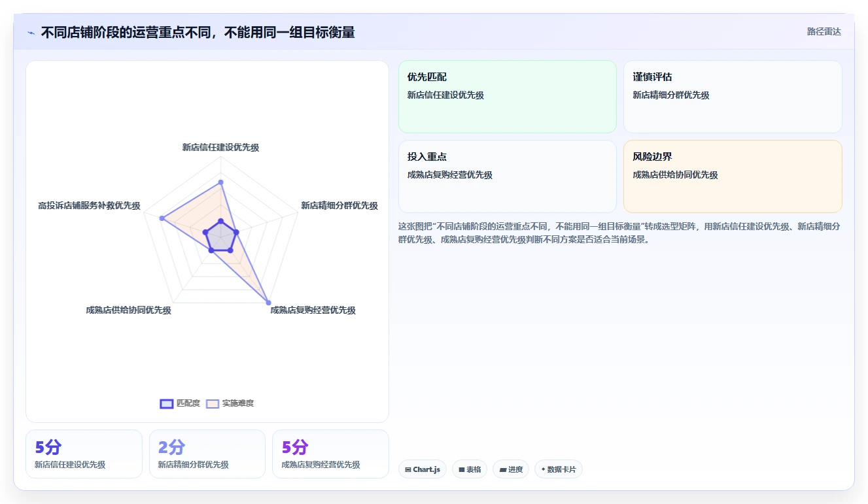Viewport: 868px width, 504px height.
Task: Click the 5分 value for 成熟店复购经营优先级
Action: pos(295,447)
